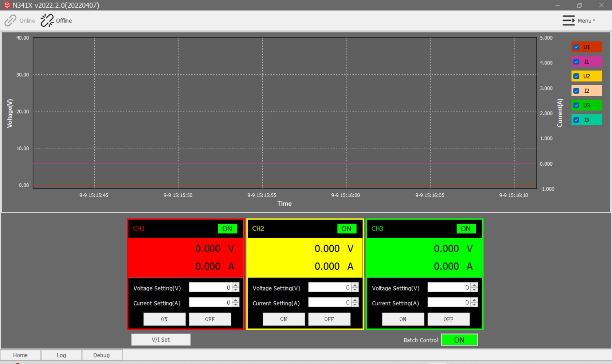Increase CH3 Voltage Setting with up arrow
Image resolution: width=612 pixels, height=364 pixels.
[474, 285]
